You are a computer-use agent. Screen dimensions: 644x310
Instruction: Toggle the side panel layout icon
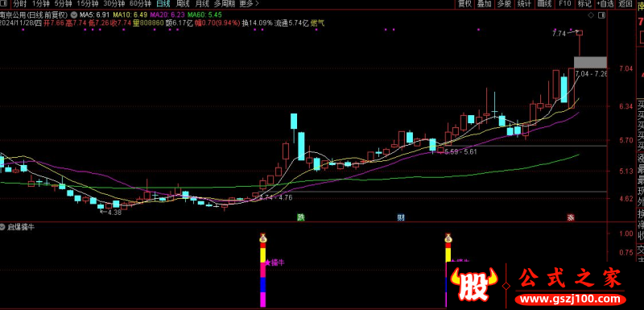point(601,15)
